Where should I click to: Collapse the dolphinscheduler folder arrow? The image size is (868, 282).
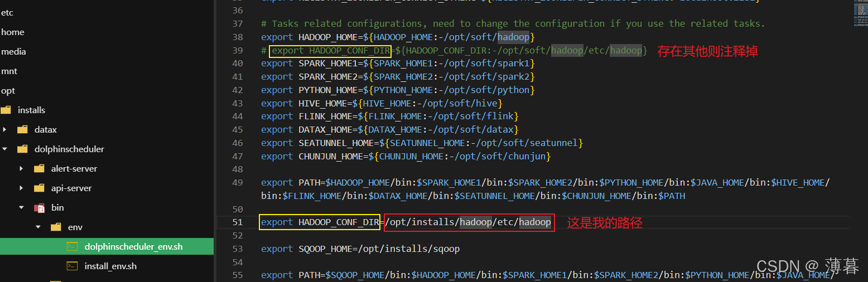[5, 149]
